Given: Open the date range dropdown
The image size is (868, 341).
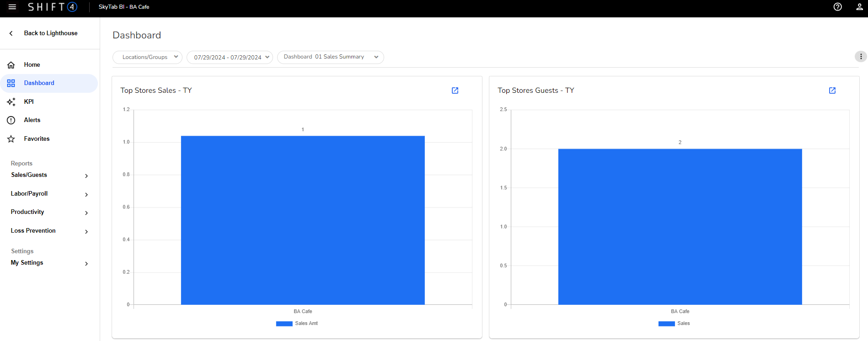Looking at the screenshot, I should click(230, 57).
